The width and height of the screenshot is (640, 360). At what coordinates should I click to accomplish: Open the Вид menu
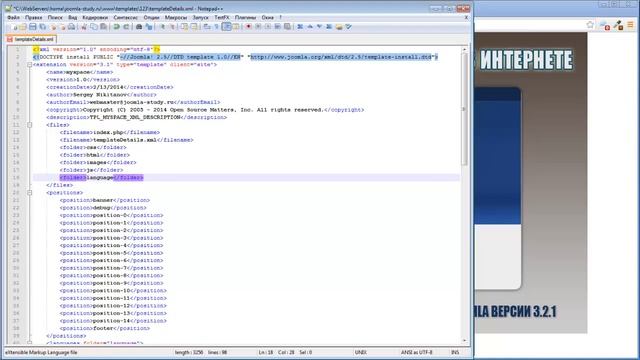[73, 18]
